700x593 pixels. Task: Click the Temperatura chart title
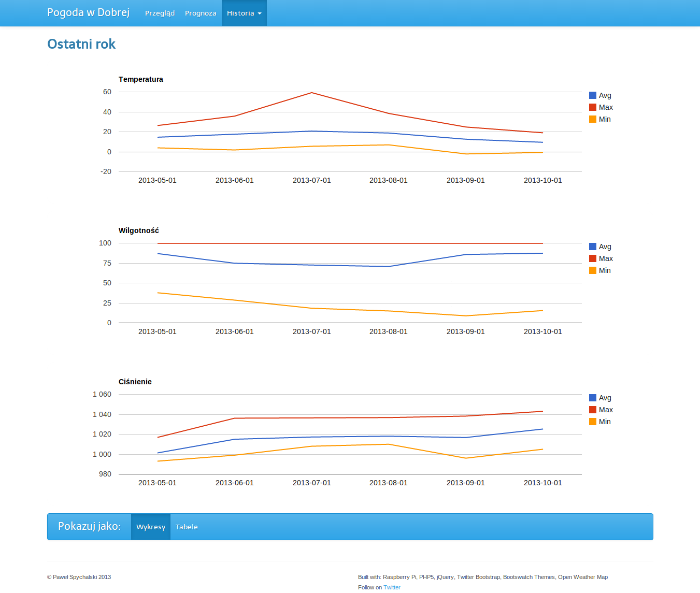141,79
